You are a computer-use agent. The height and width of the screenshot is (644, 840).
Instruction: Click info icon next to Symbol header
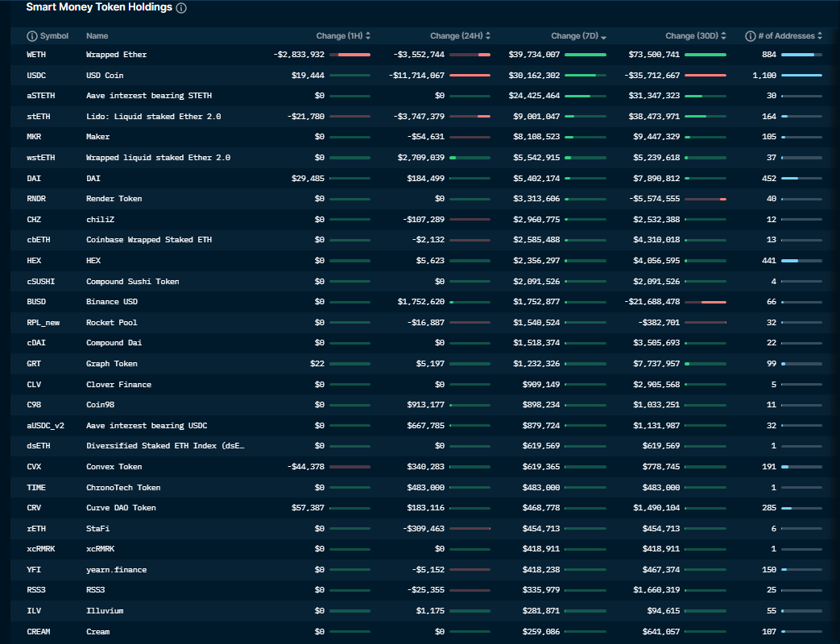point(32,36)
